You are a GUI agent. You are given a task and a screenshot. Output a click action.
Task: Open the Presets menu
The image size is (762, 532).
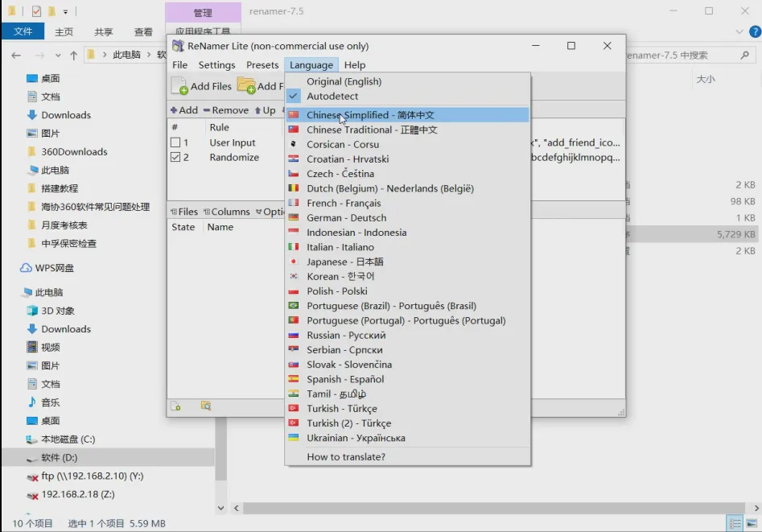(262, 64)
